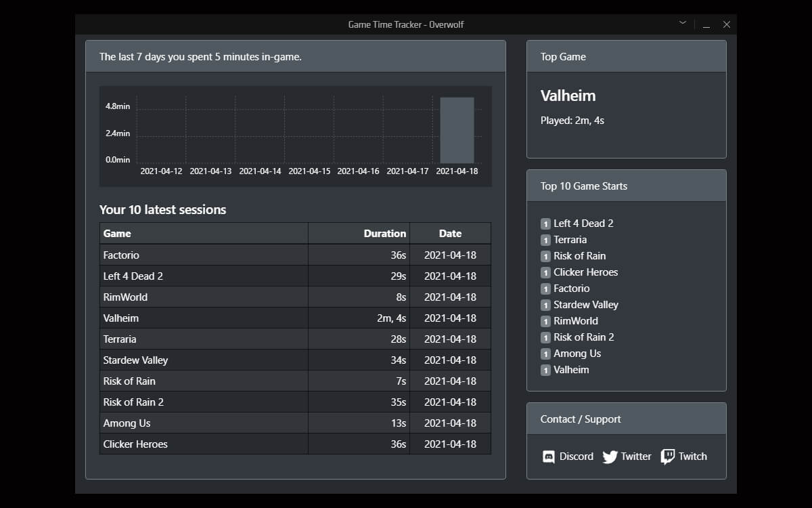Screen dimensions: 812x508
Task: Click Terraria in Top 10 Game Starts
Action: (570, 240)
